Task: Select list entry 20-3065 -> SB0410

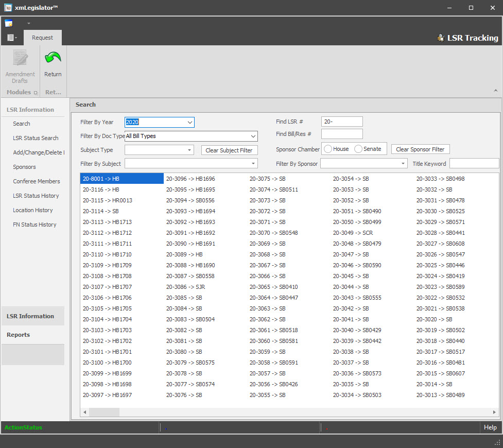Action: tap(273, 287)
